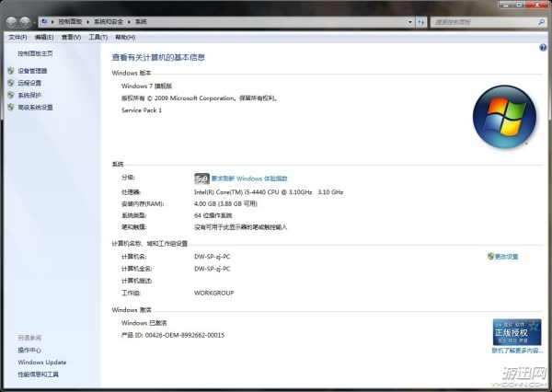Image resolution: width=552 pixels, height=392 pixels.
Task: Click the 系统和安全 breadcrumb segment
Action: (109, 22)
